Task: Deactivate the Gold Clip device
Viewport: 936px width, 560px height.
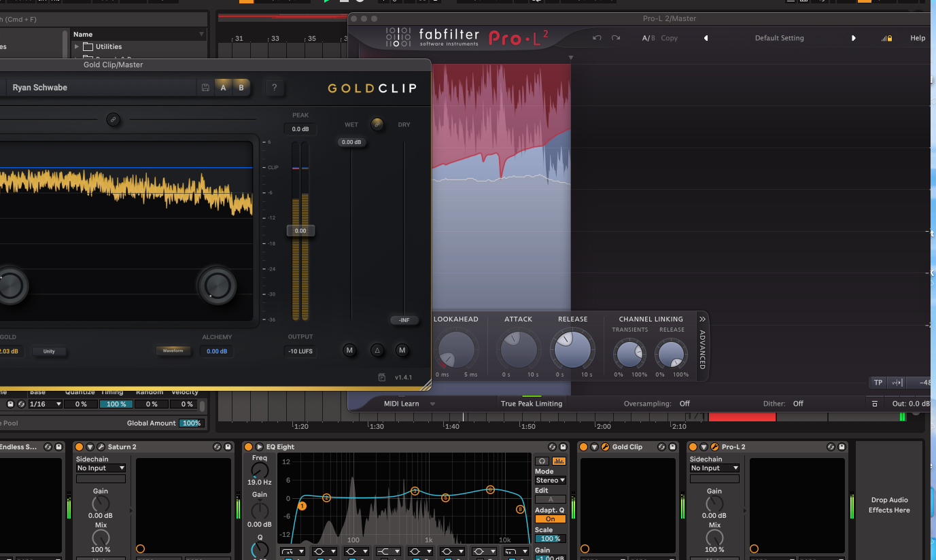Action: pyautogui.click(x=583, y=447)
